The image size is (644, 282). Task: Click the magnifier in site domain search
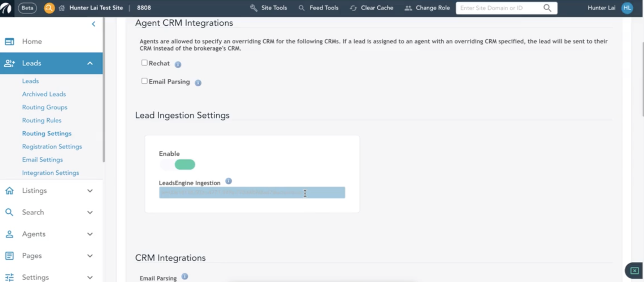point(547,8)
